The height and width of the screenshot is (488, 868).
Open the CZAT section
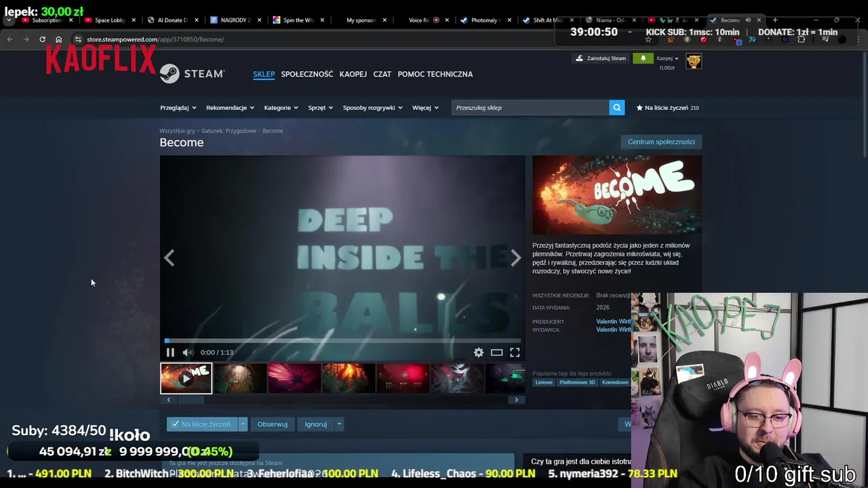pyautogui.click(x=382, y=74)
